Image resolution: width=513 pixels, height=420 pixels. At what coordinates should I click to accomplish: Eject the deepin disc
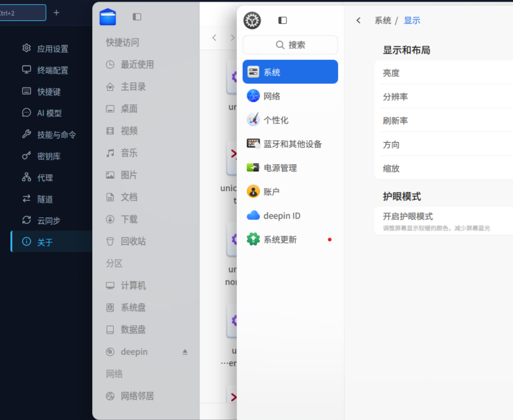pyautogui.click(x=185, y=352)
